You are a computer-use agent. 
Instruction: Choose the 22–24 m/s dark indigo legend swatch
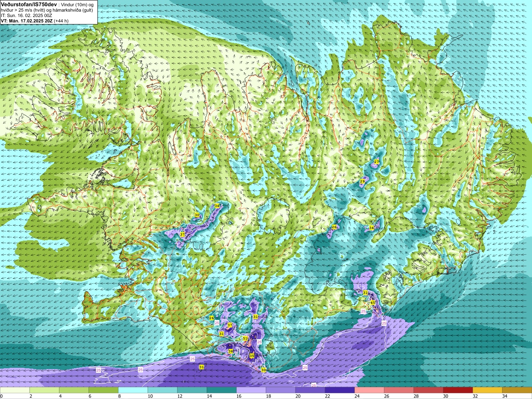(340, 390)
